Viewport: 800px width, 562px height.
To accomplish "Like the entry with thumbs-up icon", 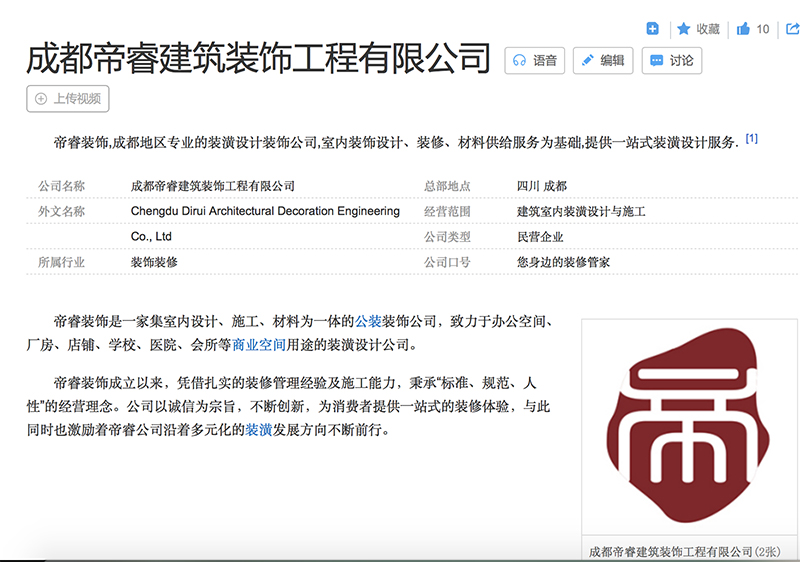I will 743,29.
